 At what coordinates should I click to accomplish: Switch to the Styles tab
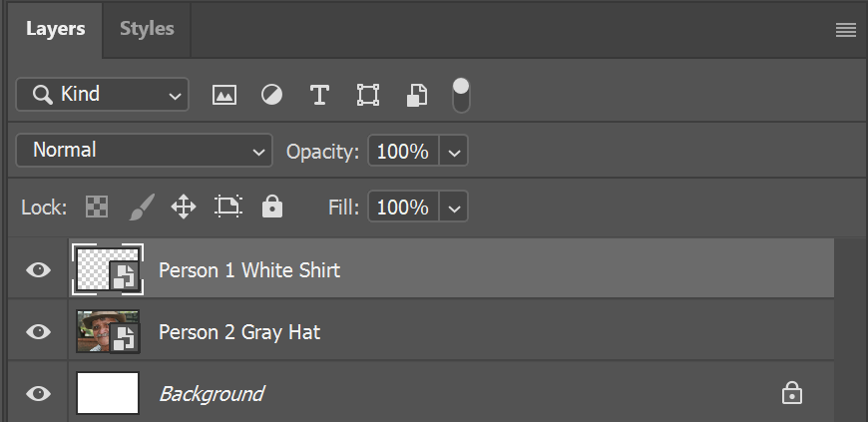pyautogui.click(x=147, y=29)
